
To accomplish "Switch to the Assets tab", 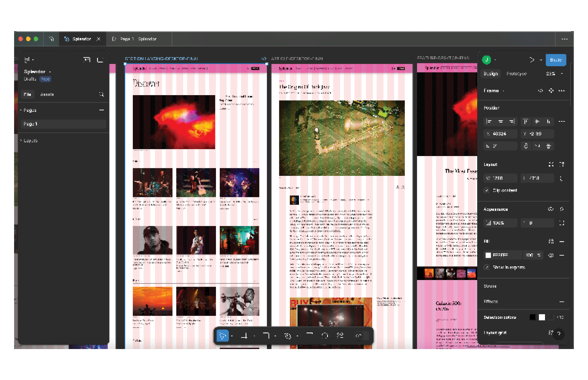I will point(48,94).
